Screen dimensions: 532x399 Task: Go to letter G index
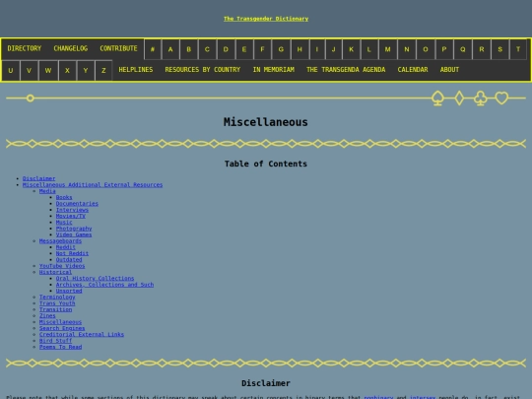281,49
